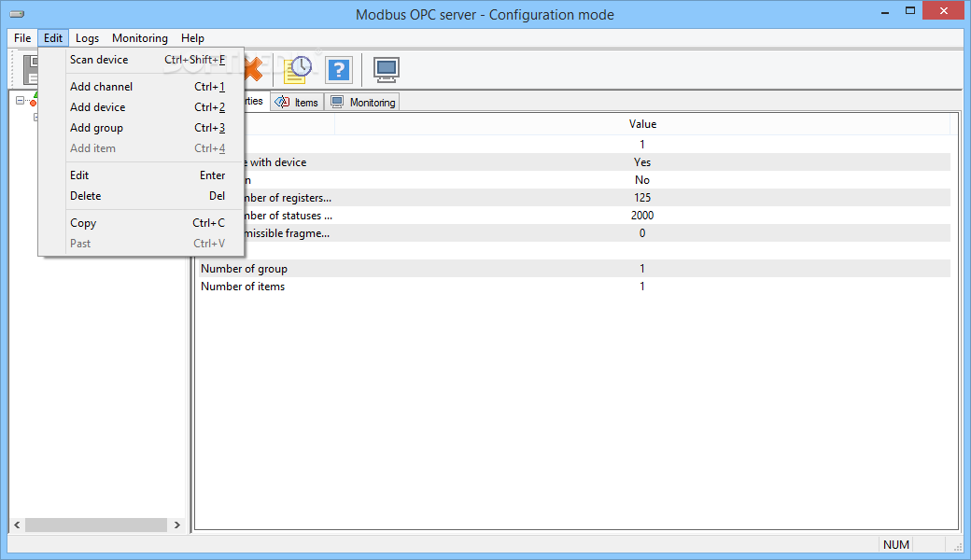Choose Copy in the Edit menu
Viewport: 971px width, 560px height.
point(141,223)
